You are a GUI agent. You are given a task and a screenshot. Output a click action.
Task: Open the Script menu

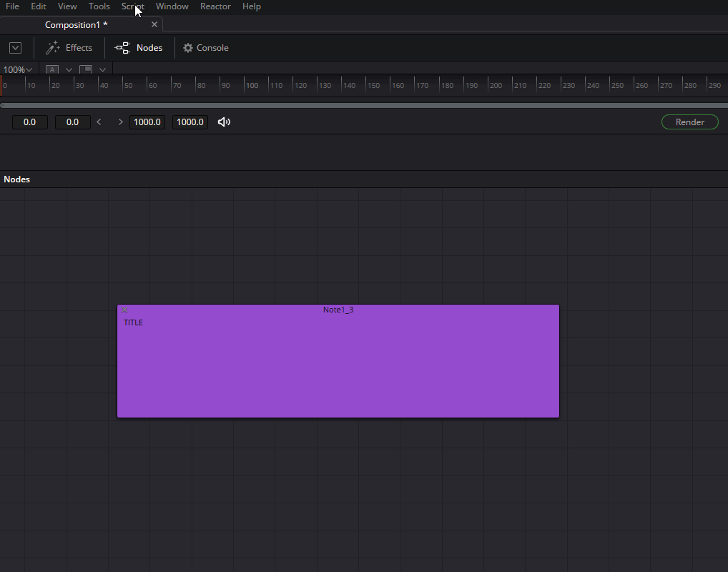pos(133,6)
